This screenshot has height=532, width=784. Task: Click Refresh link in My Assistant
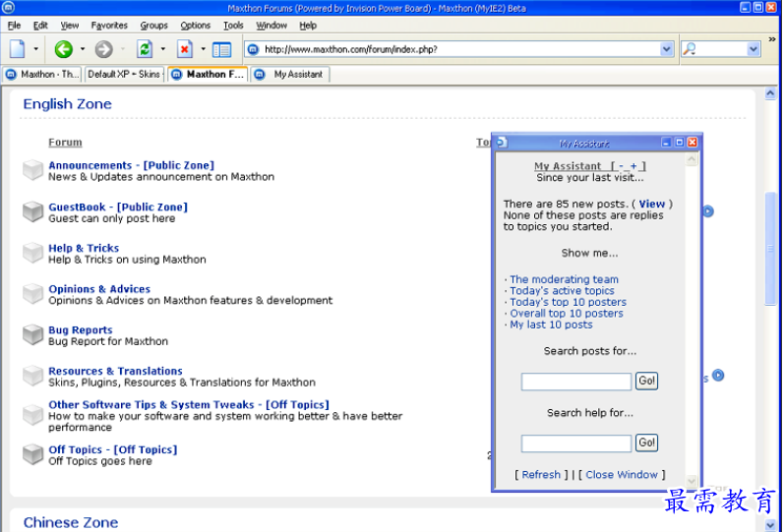coord(541,475)
